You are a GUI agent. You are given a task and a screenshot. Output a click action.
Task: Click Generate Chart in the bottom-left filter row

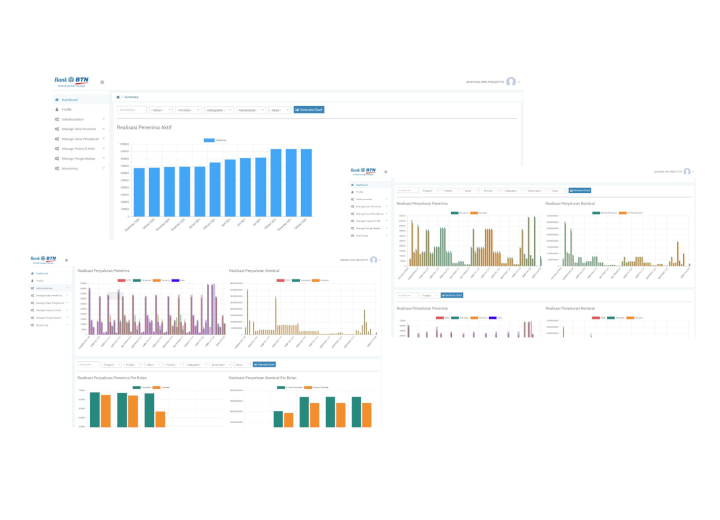(x=264, y=364)
